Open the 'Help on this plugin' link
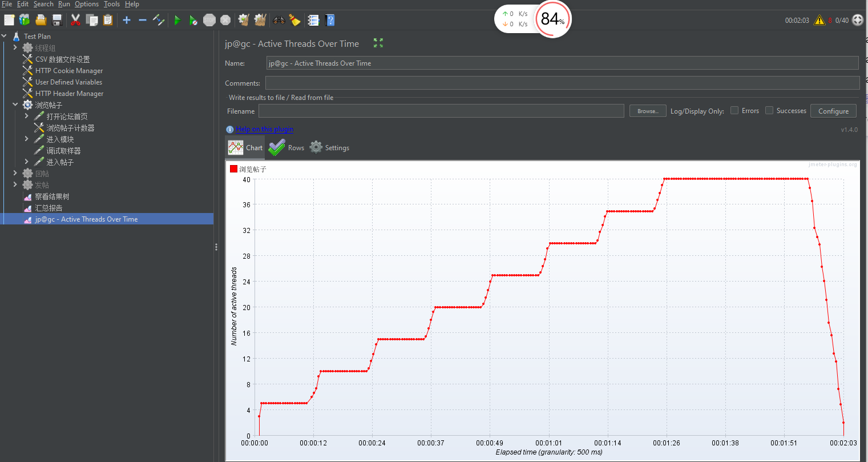This screenshot has width=868, height=462. point(265,129)
